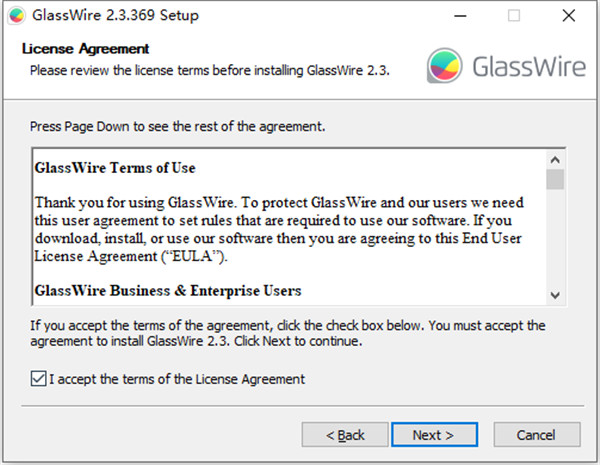Viewport: 600px width, 465px height.
Task: Click the license text scrollbar thumb
Action: 555,179
